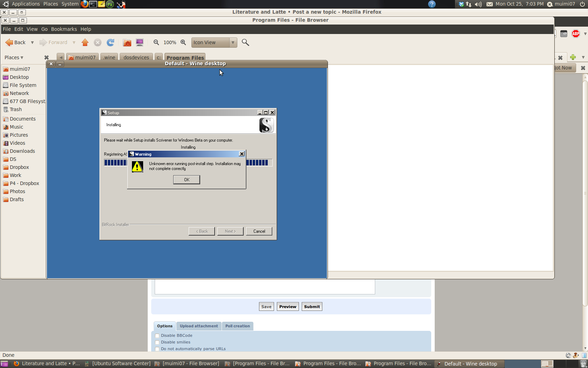588x368 pixels.
Task: Click Preview button on the forum page
Action: click(288, 307)
